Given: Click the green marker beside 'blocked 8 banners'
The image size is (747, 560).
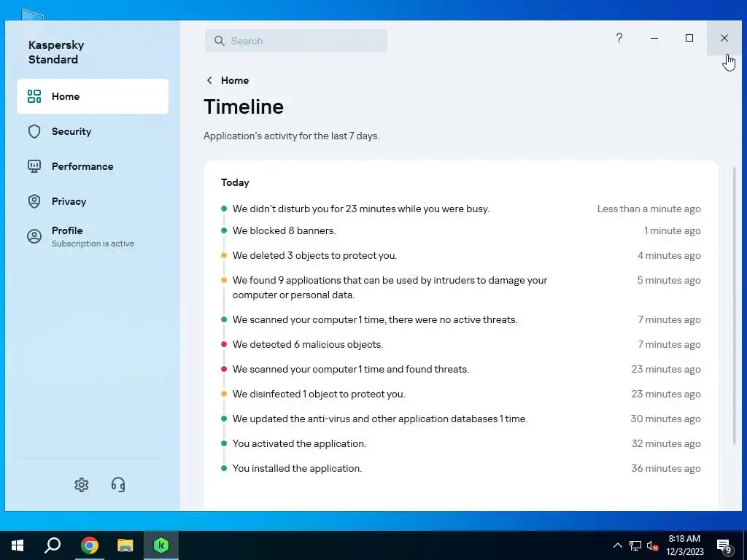Looking at the screenshot, I should point(224,230).
